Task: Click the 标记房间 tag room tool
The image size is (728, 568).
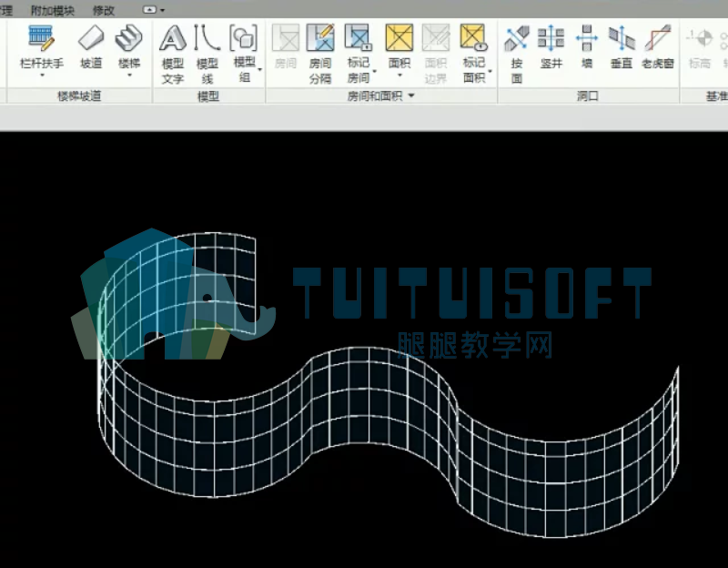Action: [359, 54]
